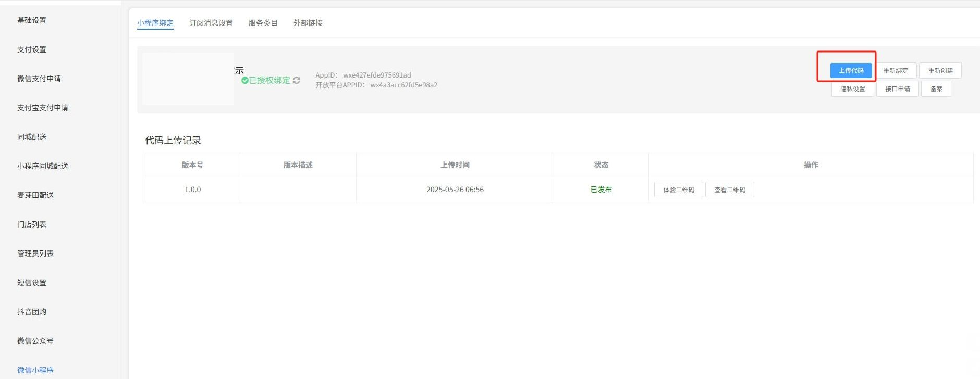Switch to the 订阅消息设置 tab
This screenshot has width=980, height=379.
point(211,23)
